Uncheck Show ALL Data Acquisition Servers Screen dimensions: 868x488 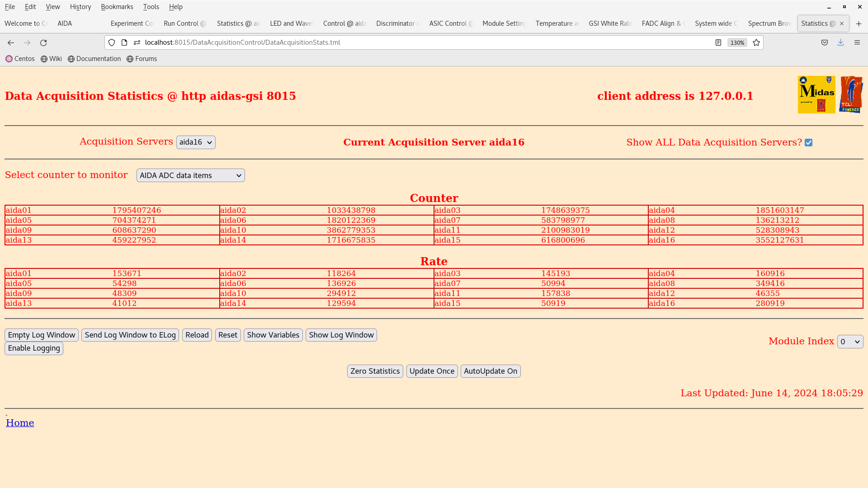coord(808,143)
